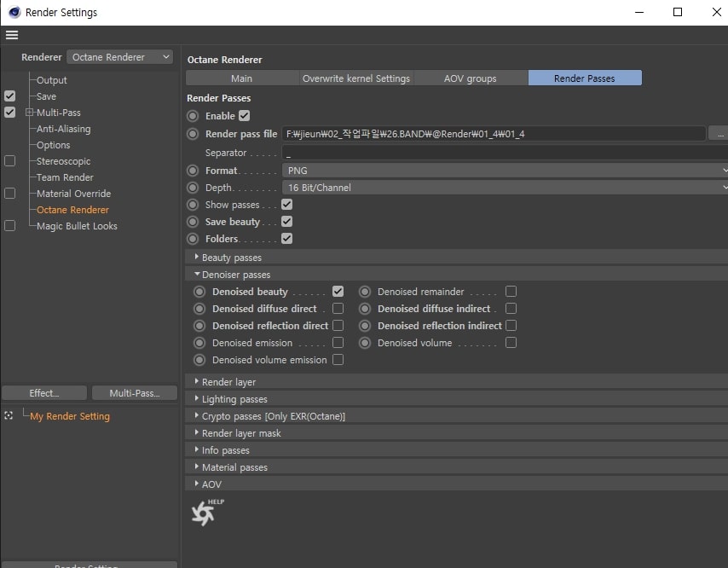Toggle the Folders checkbox

click(x=287, y=239)
